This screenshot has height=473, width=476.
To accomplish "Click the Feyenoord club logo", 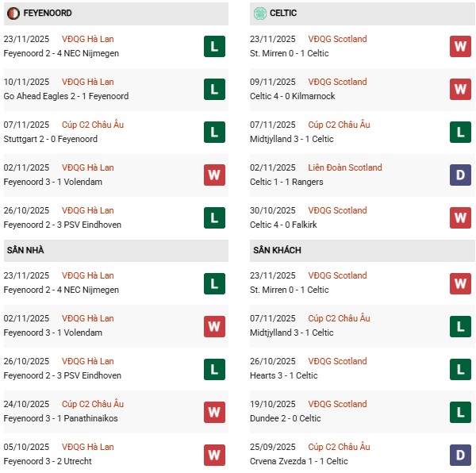I will tap(13, 13).
